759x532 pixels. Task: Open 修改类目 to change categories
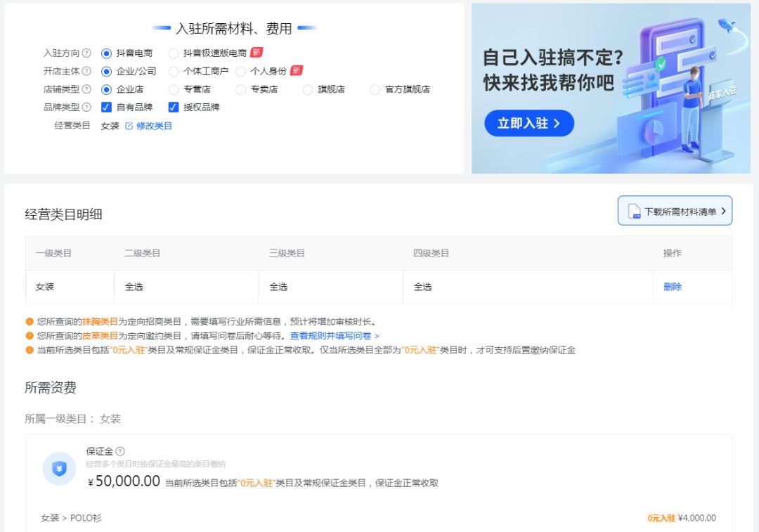tap(156, 126)
